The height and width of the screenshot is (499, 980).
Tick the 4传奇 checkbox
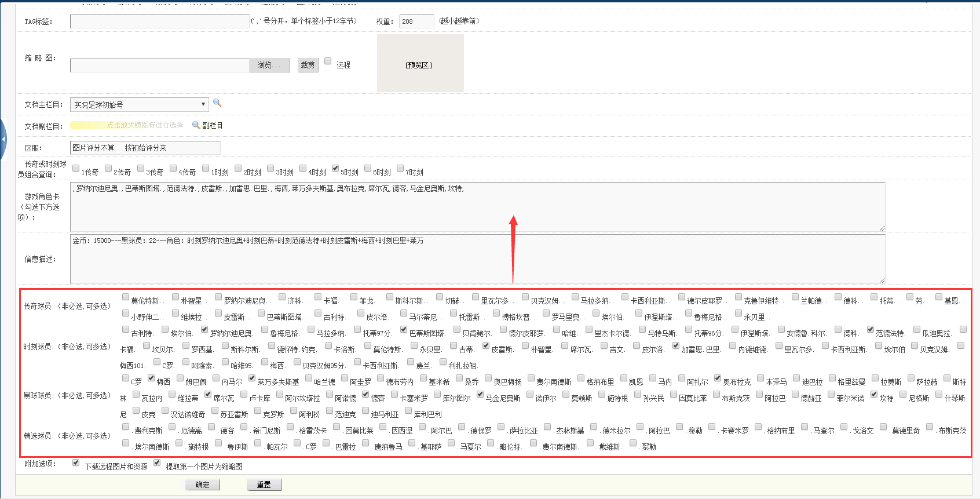[x=173, y=168]
